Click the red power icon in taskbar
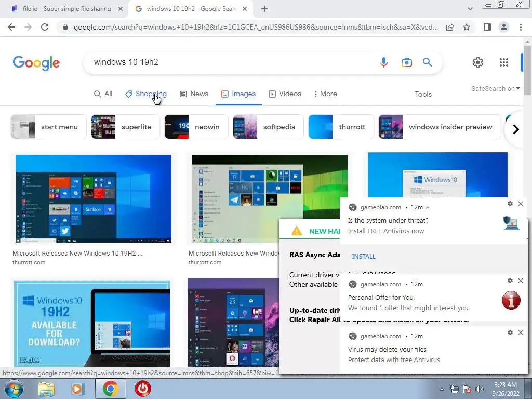Image resolution: width=532 pixels, height=399 pixels. (143, 389)
